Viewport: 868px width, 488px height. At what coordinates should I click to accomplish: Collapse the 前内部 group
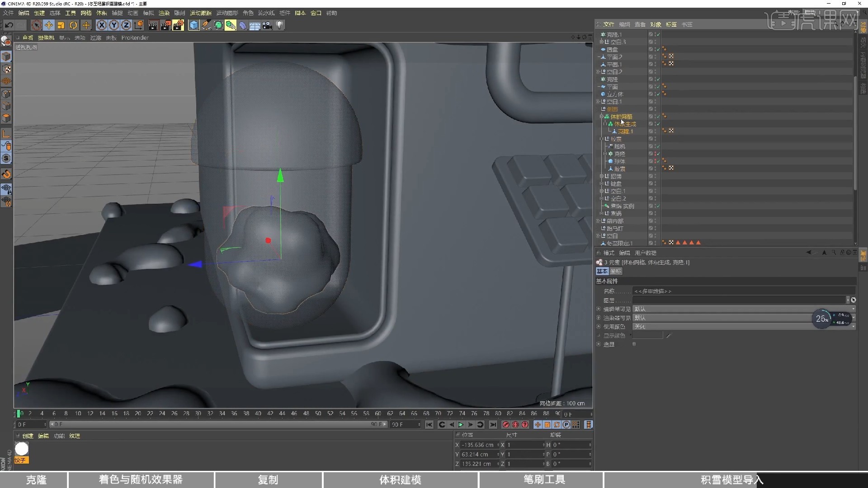[598, 221]
